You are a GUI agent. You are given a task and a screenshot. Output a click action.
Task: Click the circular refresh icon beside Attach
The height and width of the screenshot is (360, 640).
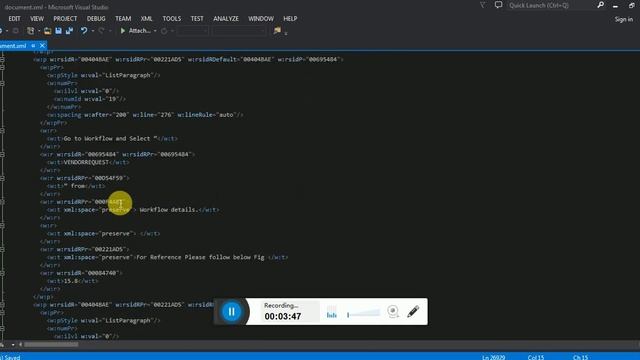tap(164, 31)
